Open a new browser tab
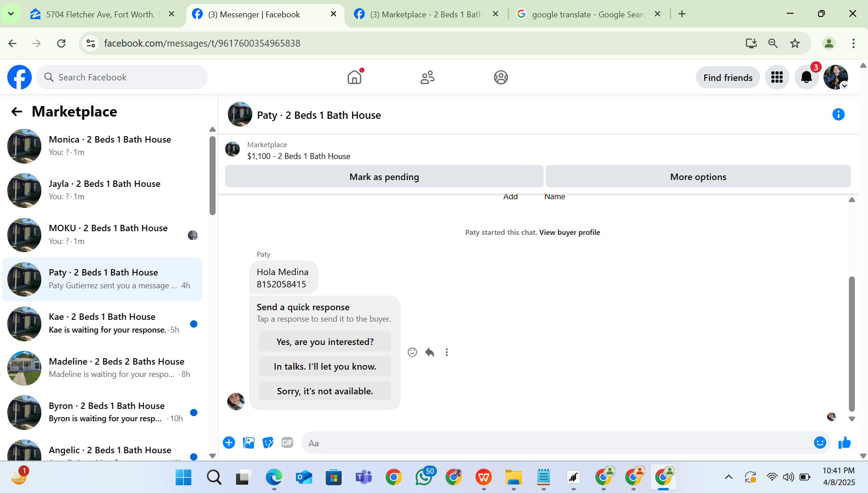The height and width of the screenshot is (493, 868). coord(682,14)
